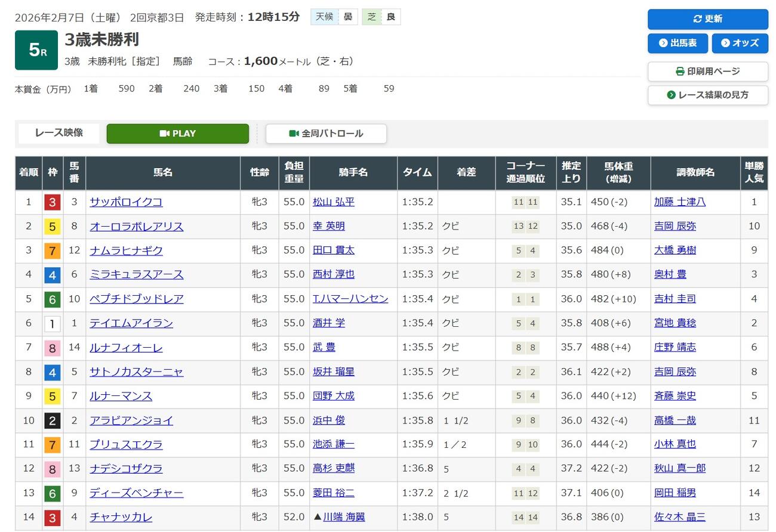Open trainer 庄野 靖志 profile

(675, 348)
